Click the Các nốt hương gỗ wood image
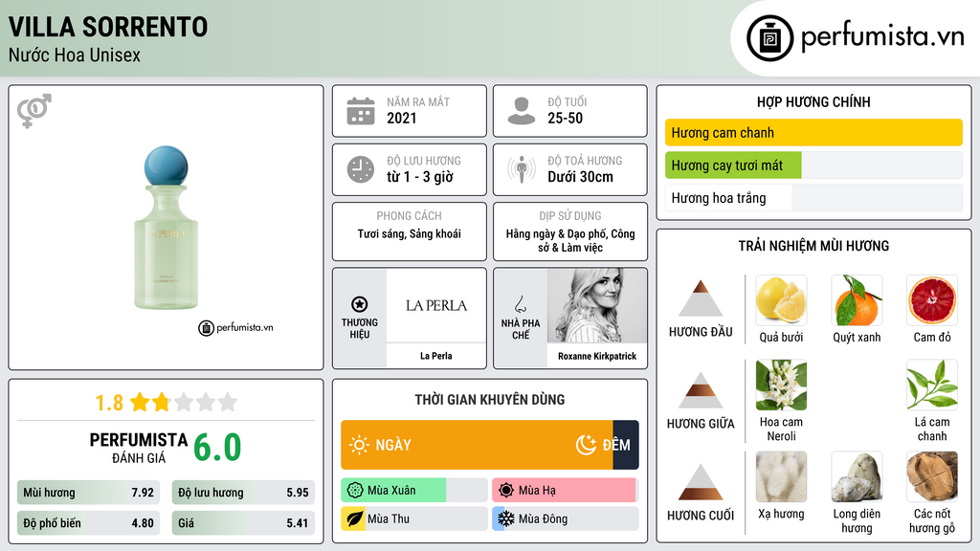 [932, 477]
